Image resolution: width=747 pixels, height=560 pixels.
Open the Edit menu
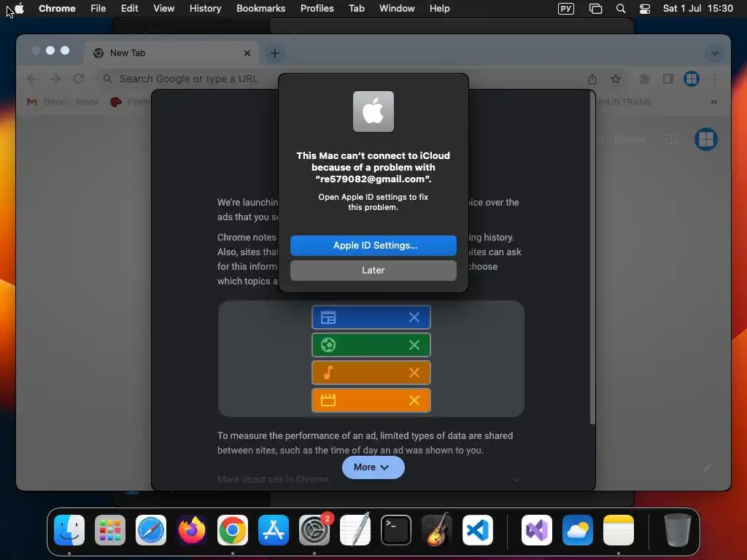(x=129, y=8)
